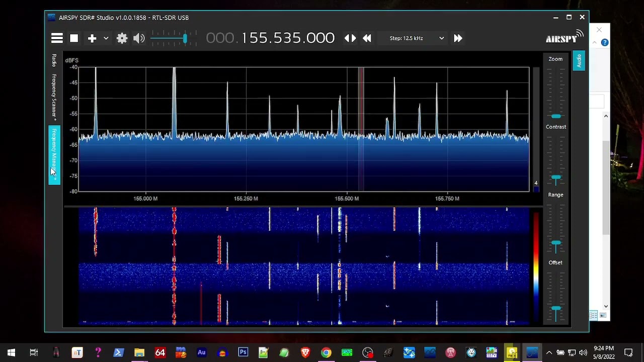Screen dimensions: 644x362
Task: Step frequency down with double-left arrows
Action: tap(367, 38)
